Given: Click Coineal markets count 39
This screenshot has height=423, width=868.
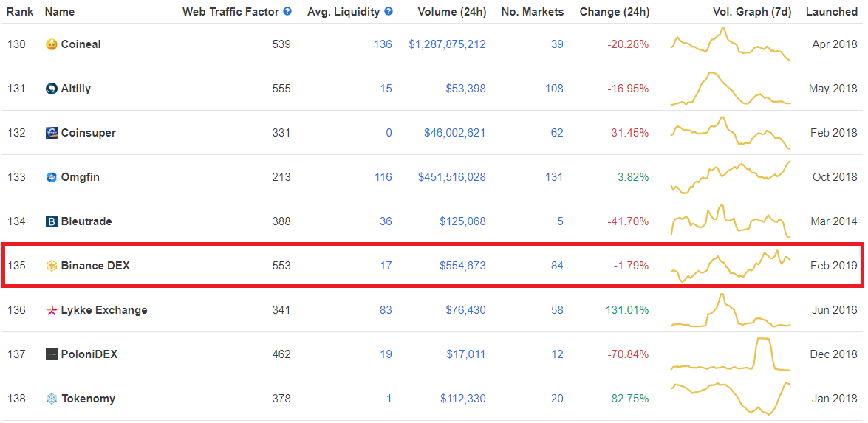Looking at the screenshot, I should pyautogui.click(x=558, y=44).
